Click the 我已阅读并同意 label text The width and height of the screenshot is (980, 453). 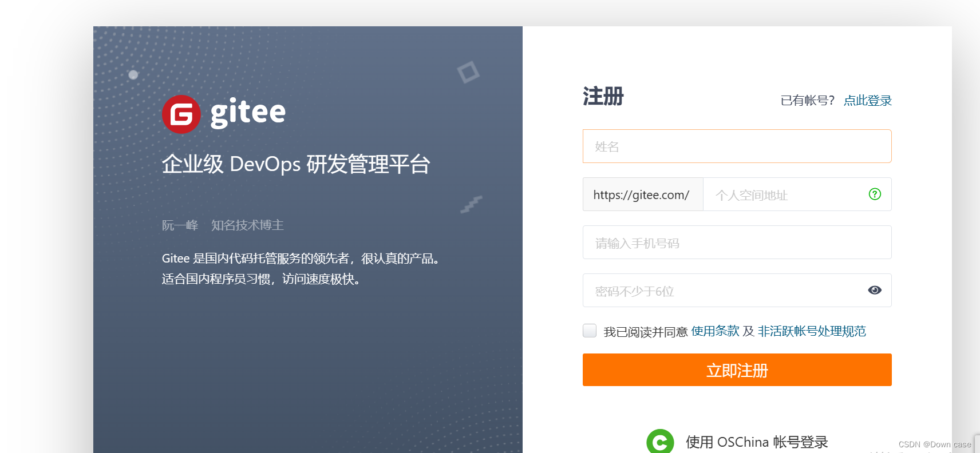coord(646,332)
